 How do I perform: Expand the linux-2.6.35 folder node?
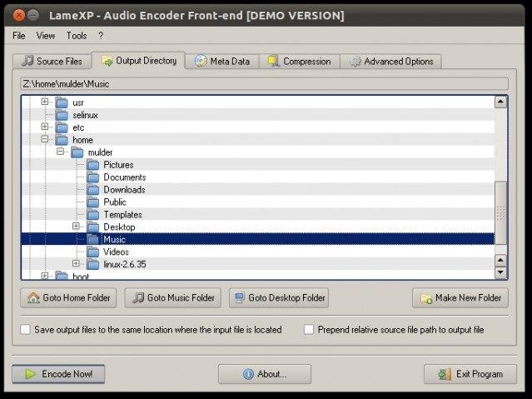click(x=76, y=263)
